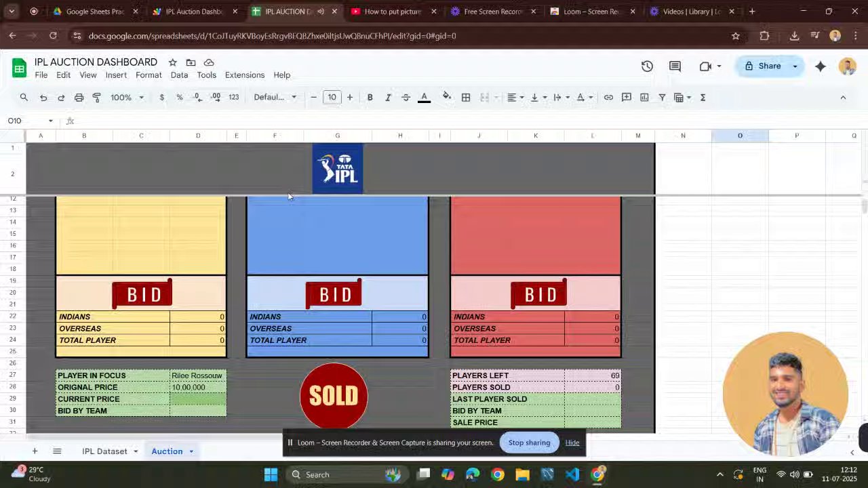Open horizontal align dropdown
Viewport: 868px width, 488px height.
[515, 98]
